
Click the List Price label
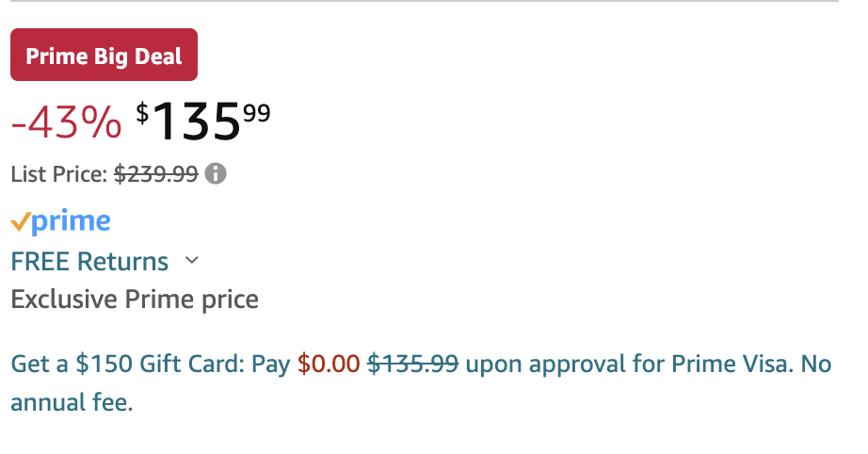point(59,174)
